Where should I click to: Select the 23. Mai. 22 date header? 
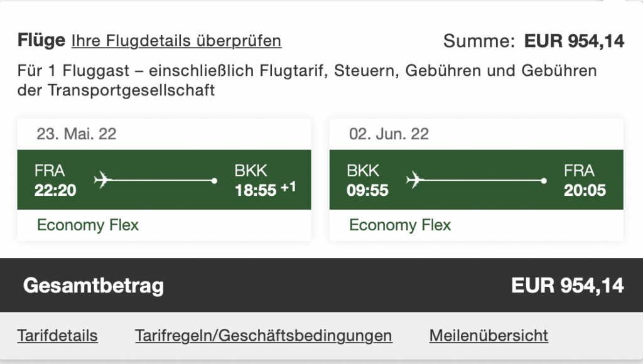76,134
